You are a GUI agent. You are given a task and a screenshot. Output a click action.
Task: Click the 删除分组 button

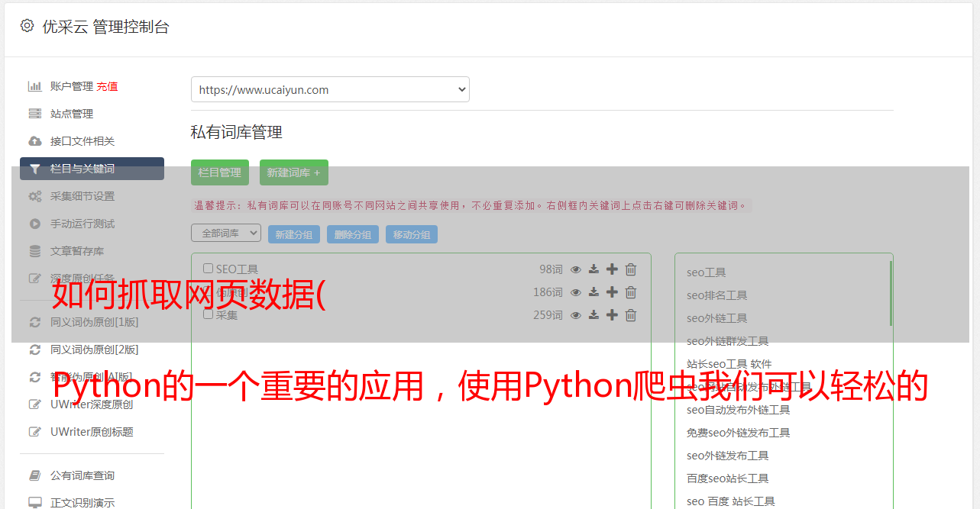(x=353, y=234)
